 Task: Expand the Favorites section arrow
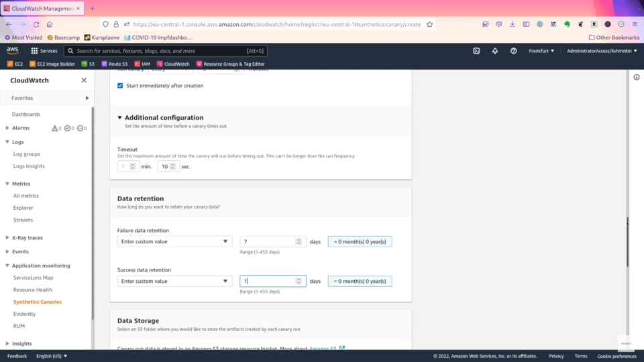point(87,98)
